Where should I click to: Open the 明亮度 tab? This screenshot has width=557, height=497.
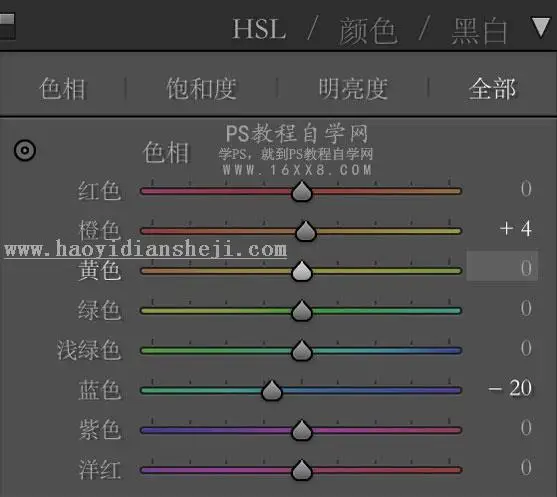point(353,89)
